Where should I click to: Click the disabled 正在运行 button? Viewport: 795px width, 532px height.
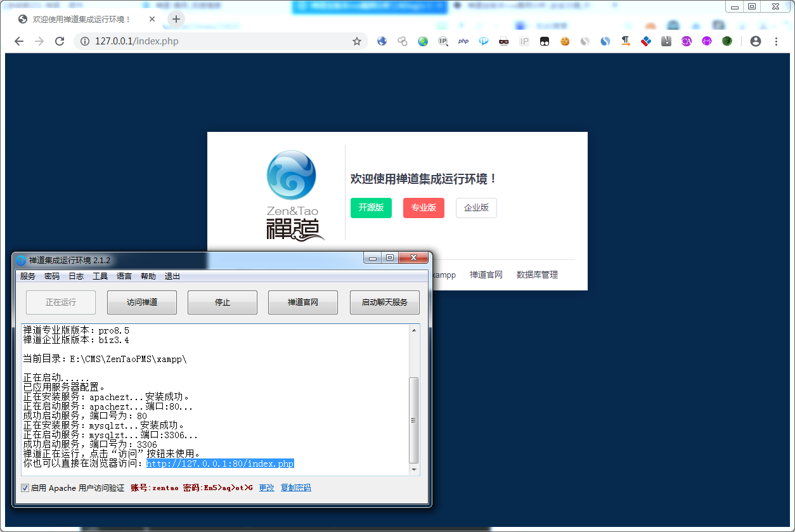[x=61, y=302]
